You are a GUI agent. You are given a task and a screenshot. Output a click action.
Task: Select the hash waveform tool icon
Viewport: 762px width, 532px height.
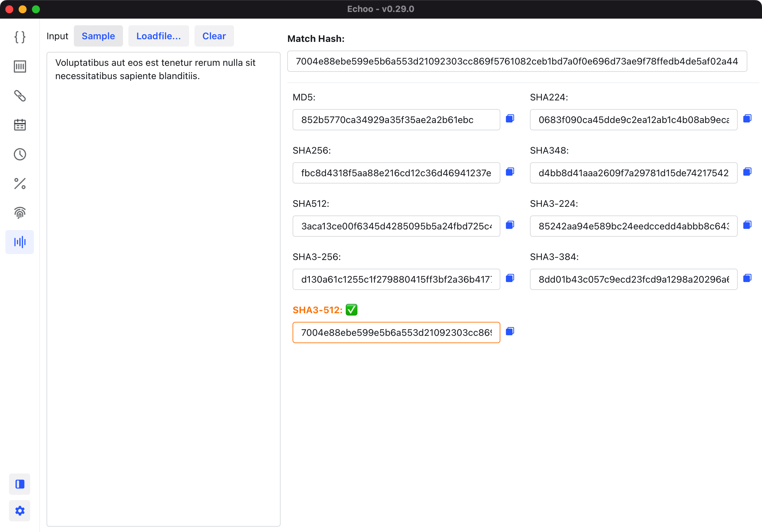(20, 242)
